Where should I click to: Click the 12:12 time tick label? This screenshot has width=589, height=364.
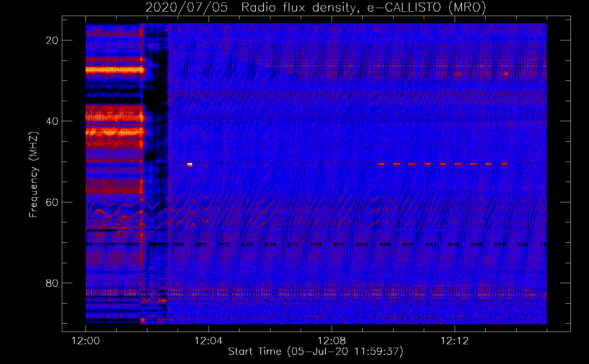point(454,341)
